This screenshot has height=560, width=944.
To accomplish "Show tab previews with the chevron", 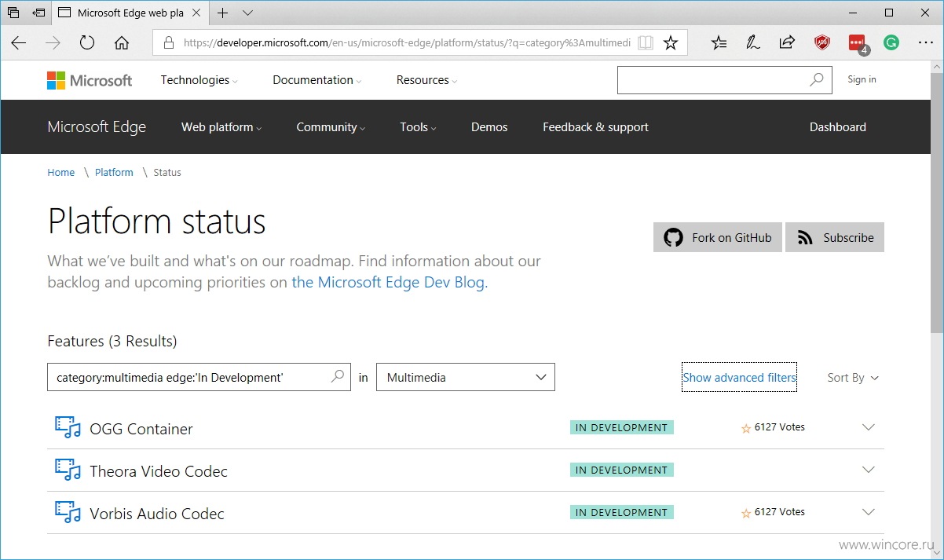I will pyautogui.click(x=248, y=13).
